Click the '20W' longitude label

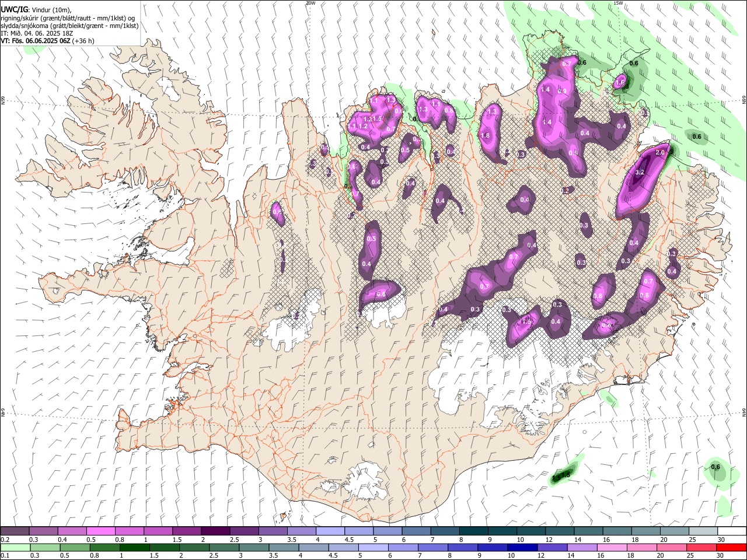(310, 3)
